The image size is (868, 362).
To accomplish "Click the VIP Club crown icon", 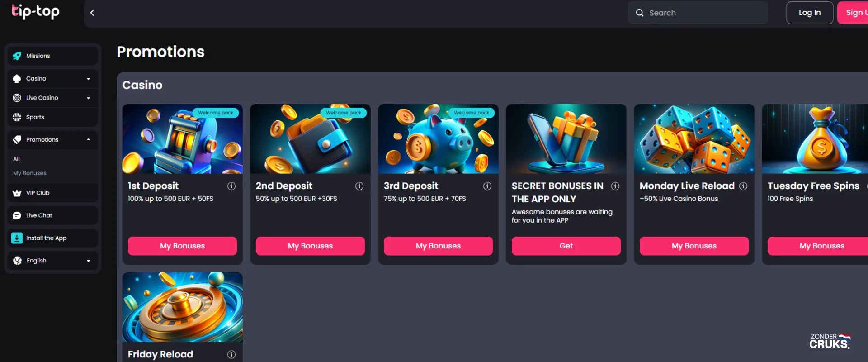I will 17,192.
